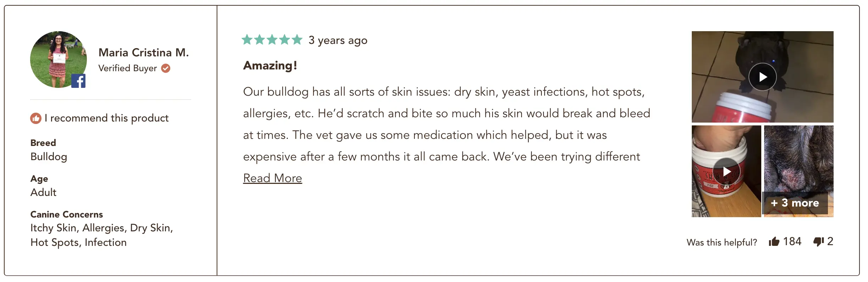Click the orange recommend thumbs-up icon

pos(36,118)
